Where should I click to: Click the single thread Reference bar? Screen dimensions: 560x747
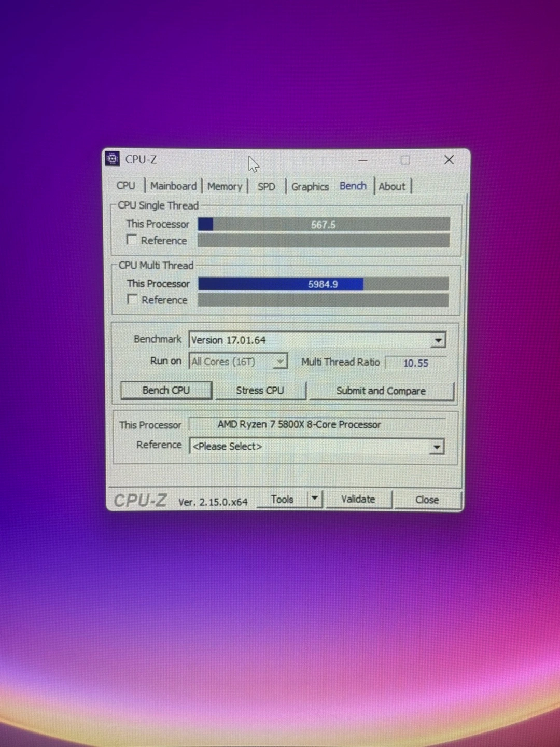[x=324, y=240]
